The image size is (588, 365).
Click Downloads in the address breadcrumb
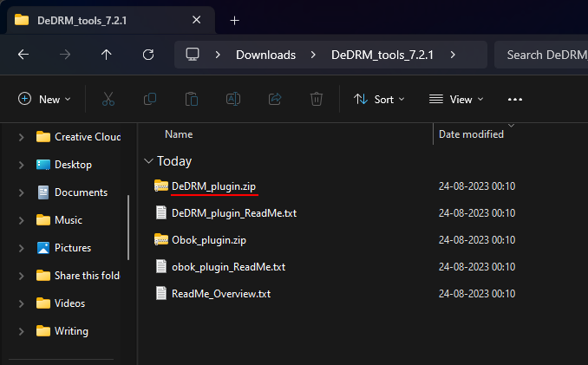point(265,55)
